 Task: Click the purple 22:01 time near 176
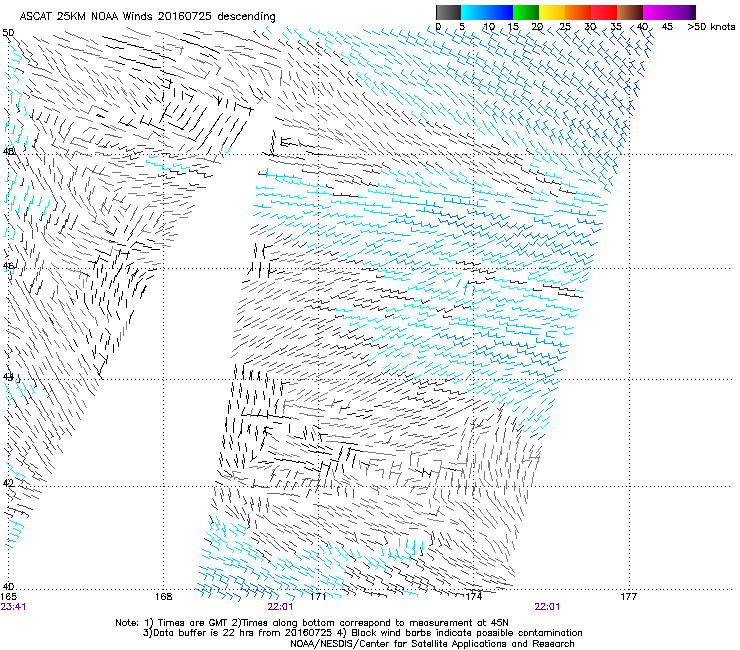click(547, 607)
